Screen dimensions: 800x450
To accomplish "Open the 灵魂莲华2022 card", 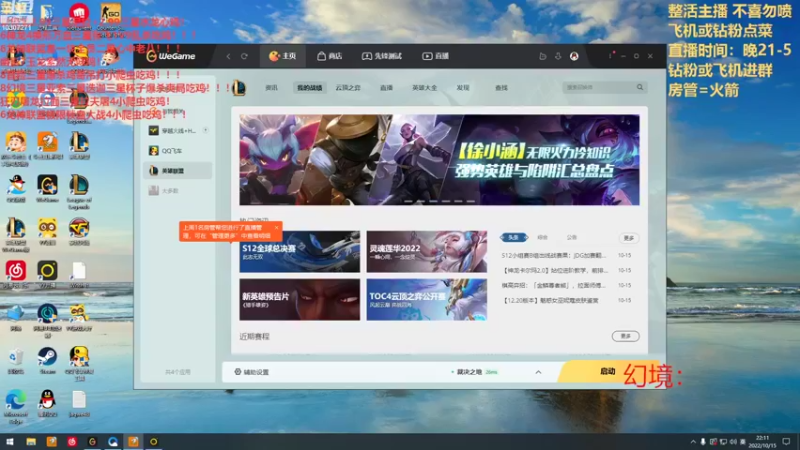I will 427,252.
